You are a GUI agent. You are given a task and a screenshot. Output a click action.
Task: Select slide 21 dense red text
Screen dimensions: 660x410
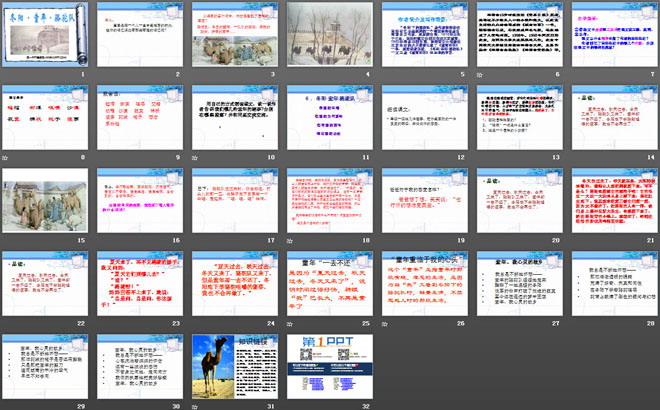615,200
